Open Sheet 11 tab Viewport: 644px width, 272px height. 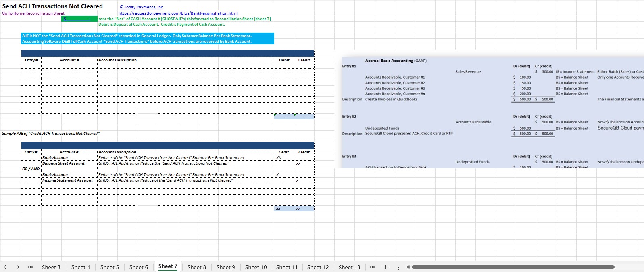pyautogui.click(x=287, y=267)
